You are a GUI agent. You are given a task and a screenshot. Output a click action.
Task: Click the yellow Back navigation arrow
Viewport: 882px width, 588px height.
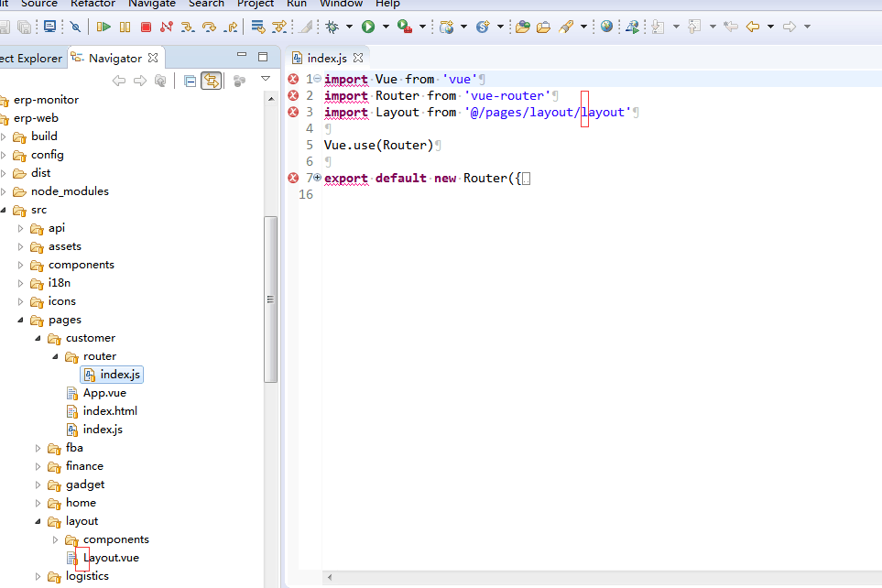click(753, 27)
